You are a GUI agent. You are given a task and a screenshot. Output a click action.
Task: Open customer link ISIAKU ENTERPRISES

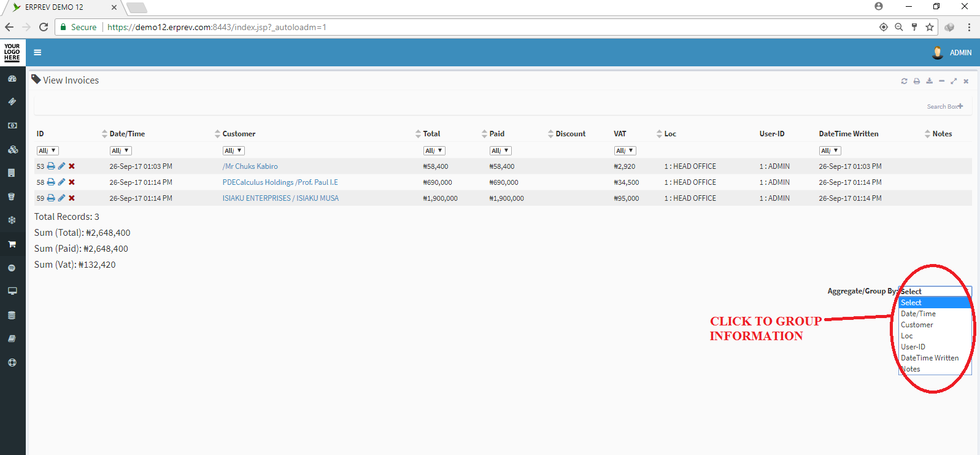point(280,198)
